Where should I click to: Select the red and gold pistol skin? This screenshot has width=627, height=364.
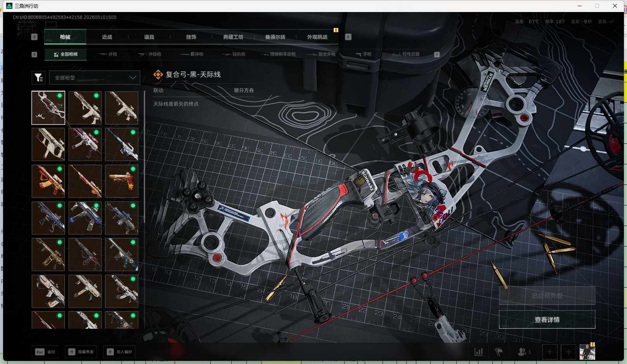[x=121, y=181]
